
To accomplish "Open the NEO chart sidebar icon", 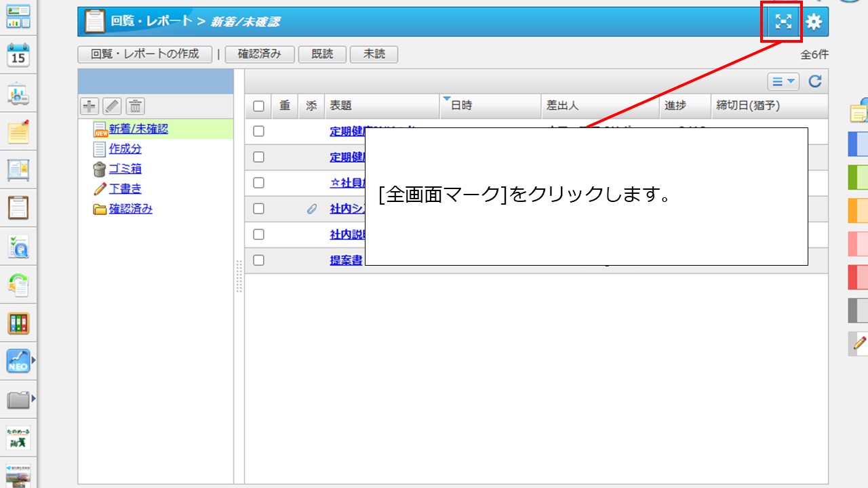I will pos(18,361).
